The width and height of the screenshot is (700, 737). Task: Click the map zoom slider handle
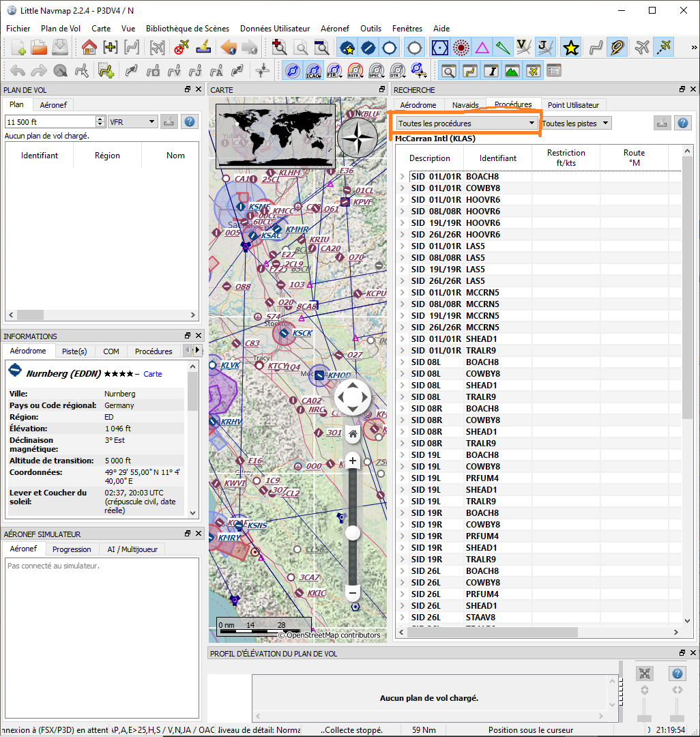click(353, 533)
